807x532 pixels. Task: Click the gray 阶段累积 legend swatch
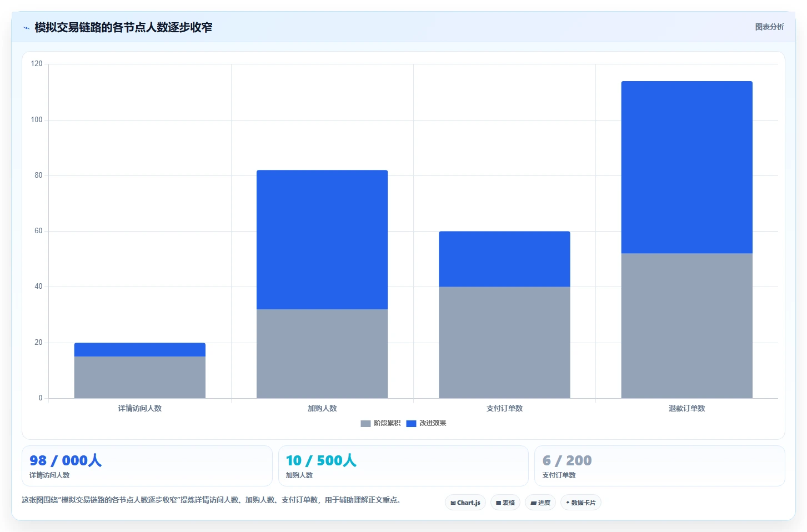pyautogui.click(x=365, y=424)
